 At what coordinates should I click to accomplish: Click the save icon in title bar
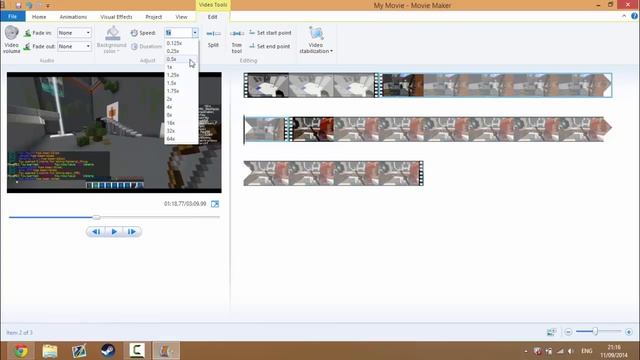18,5
